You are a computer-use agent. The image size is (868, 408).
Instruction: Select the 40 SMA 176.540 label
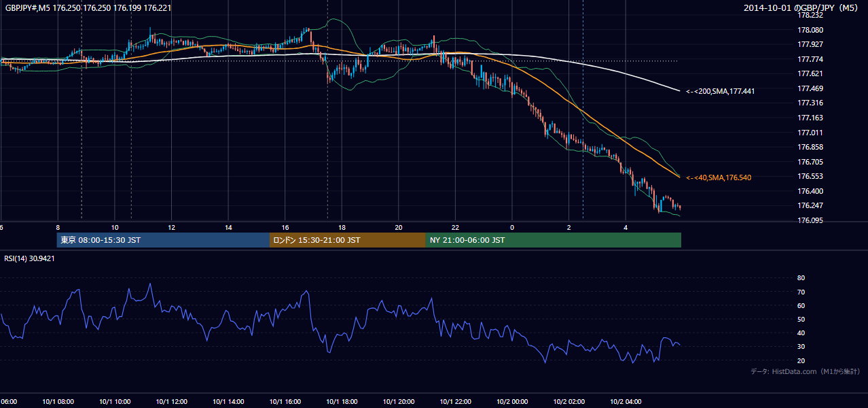click(719, 177)
